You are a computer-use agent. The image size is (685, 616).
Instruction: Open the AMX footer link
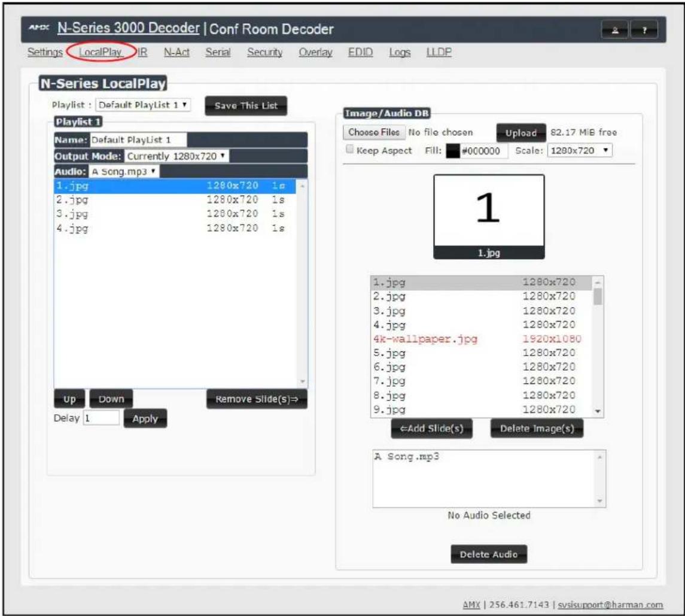[471, 605]
